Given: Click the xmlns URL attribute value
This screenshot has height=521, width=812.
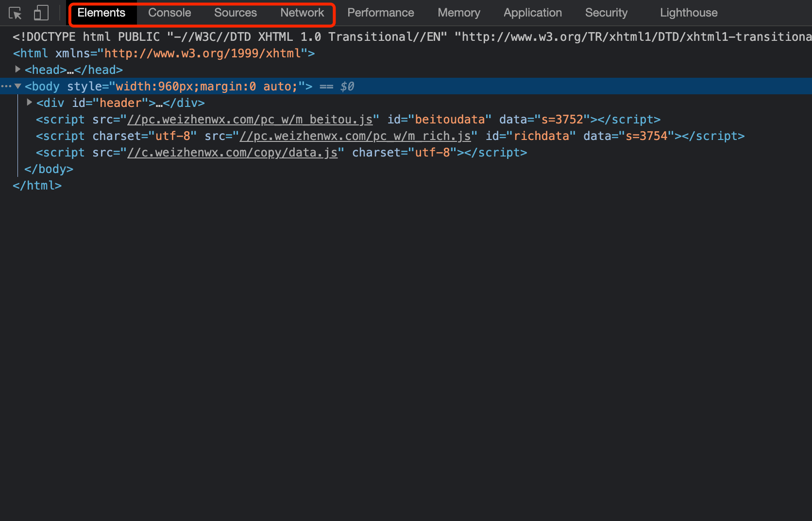Looking at the screenshot, I should [x=203, y=53].
